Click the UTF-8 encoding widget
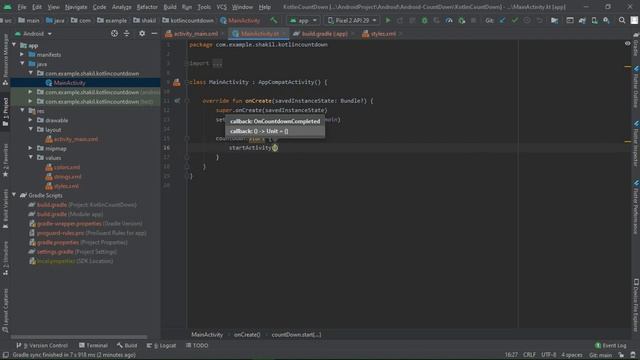Screen dimensions: 640x360 (549, 355)
